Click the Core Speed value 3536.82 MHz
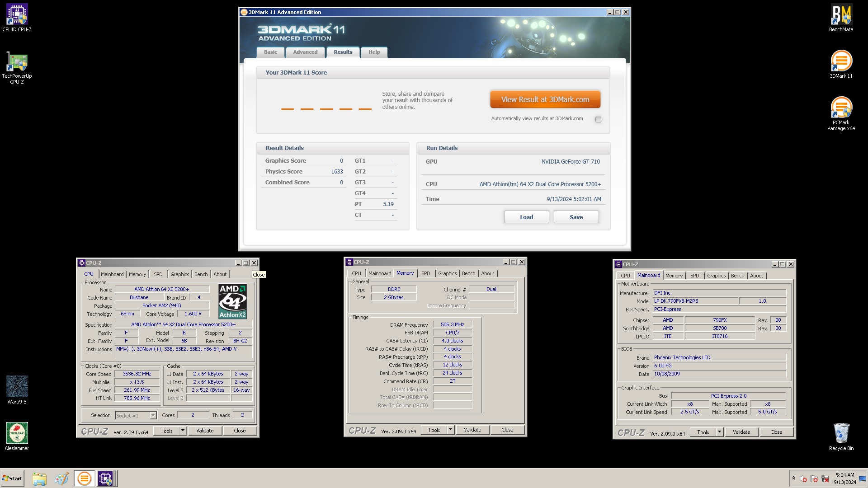This screenshot has width=868, height=488. [137, 374]
